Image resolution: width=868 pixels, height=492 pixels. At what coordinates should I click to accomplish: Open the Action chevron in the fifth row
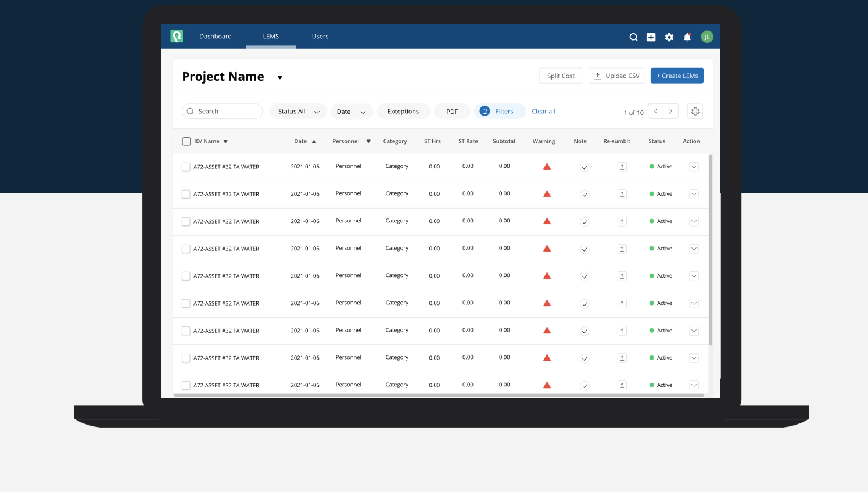click(694, 276)
